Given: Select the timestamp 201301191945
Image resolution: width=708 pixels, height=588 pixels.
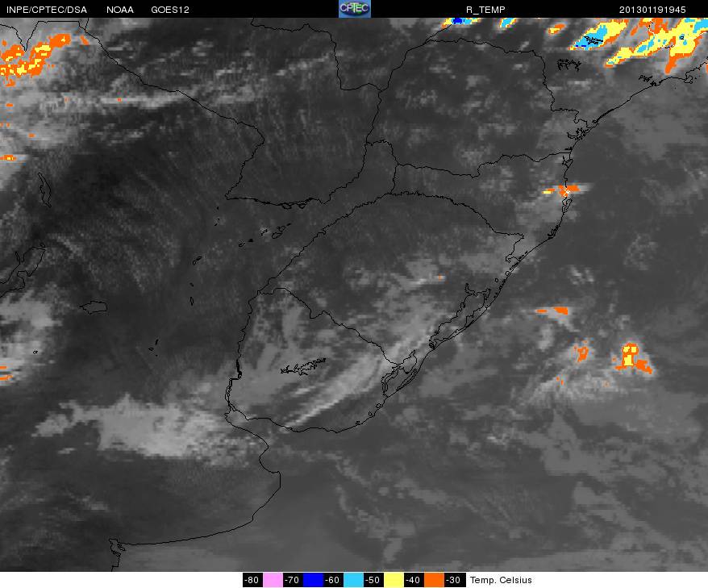Looking at the screenshot, I should pyautogui.click(x=652, y=10).
